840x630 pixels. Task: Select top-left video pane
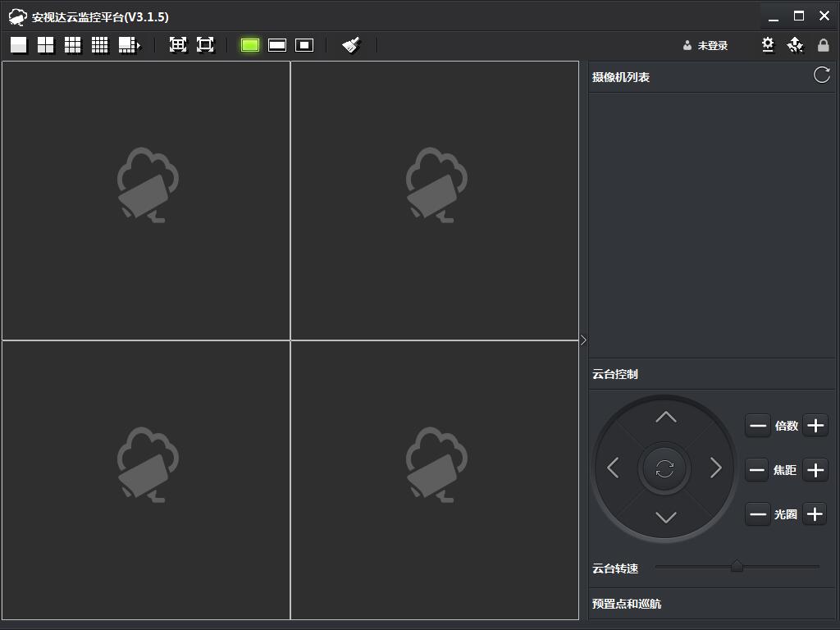pos(146,200)
